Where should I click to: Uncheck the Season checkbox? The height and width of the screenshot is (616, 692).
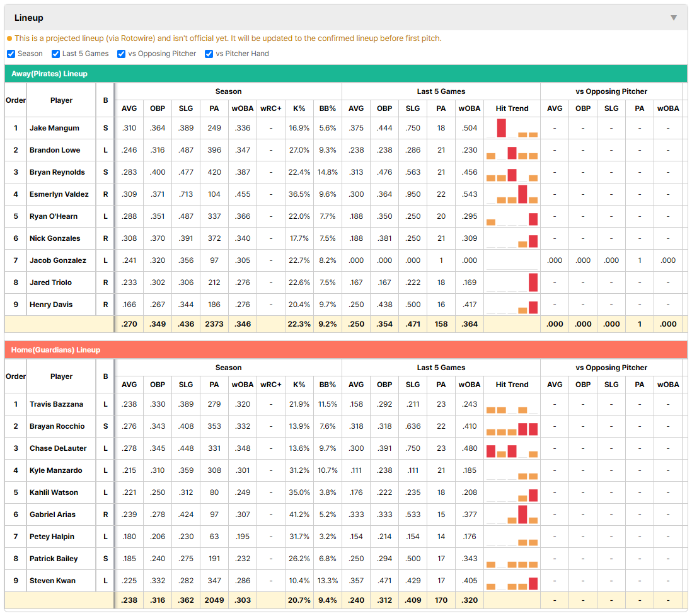click(11, 54)
